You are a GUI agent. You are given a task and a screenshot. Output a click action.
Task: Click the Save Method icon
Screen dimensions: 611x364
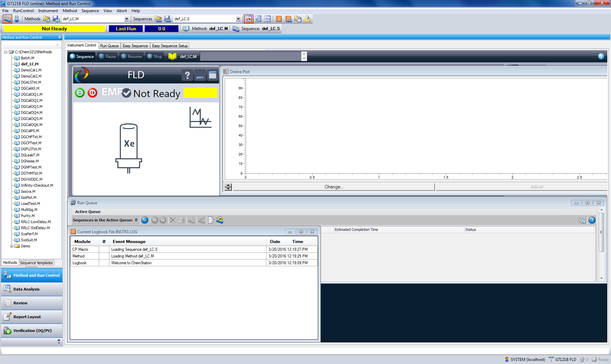click(56, 19)
